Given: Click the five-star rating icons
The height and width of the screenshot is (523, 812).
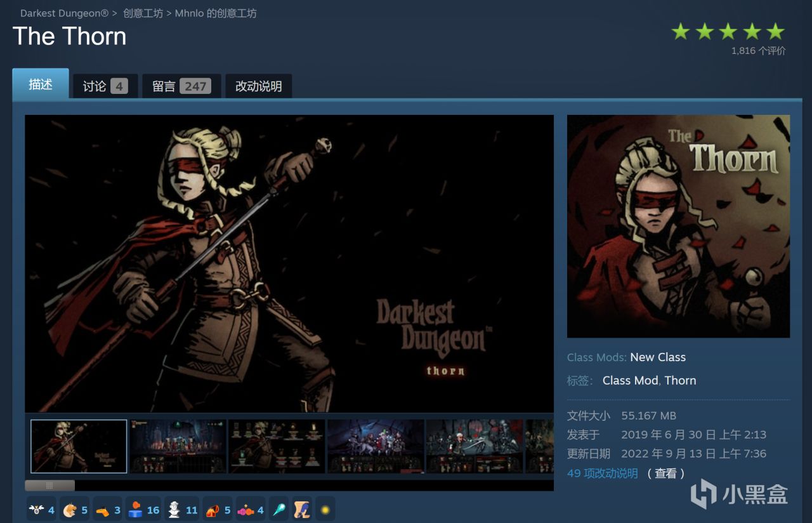Looking at the screenshot, I should point(728,31).
